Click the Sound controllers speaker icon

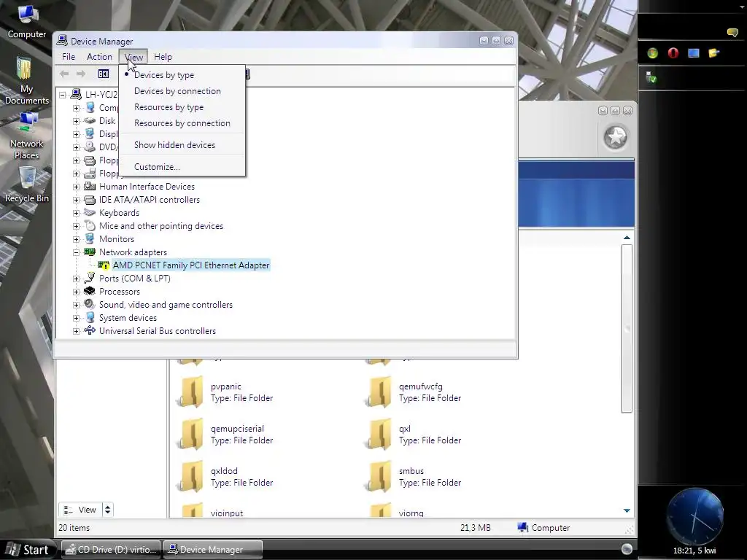(90, 304)
